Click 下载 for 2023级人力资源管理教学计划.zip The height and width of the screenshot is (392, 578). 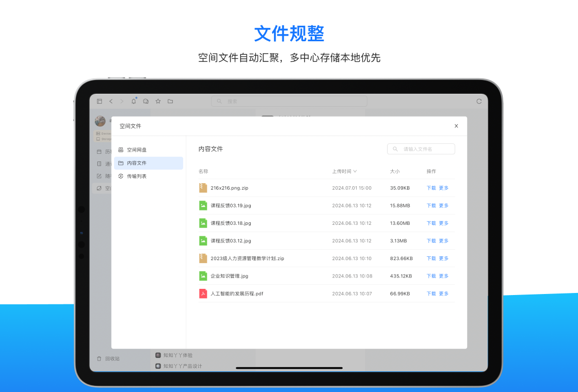pos(431,258)
